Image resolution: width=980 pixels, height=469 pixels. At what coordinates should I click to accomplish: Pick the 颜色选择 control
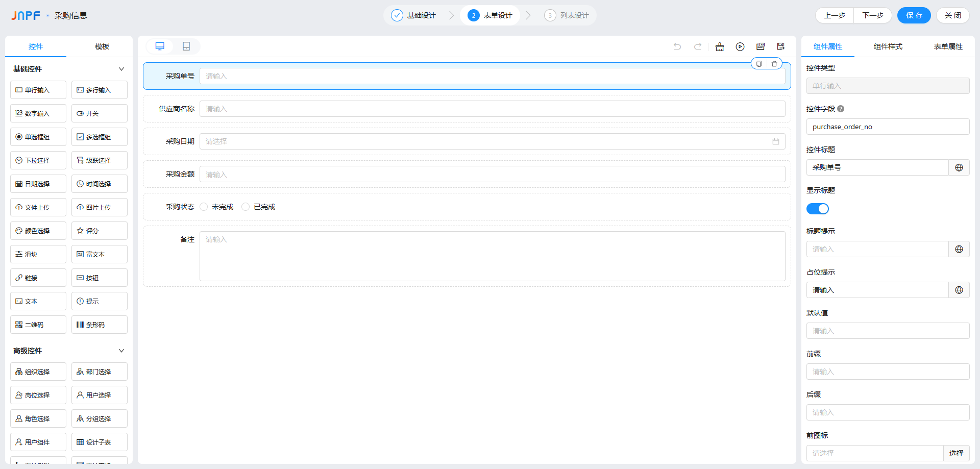pyautogui.click(x=38, y=231)
